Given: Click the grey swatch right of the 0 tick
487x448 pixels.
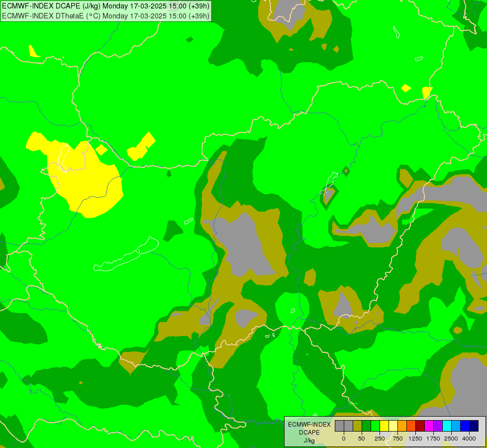Looking at the screenshot, I should [x=349, y=426].
